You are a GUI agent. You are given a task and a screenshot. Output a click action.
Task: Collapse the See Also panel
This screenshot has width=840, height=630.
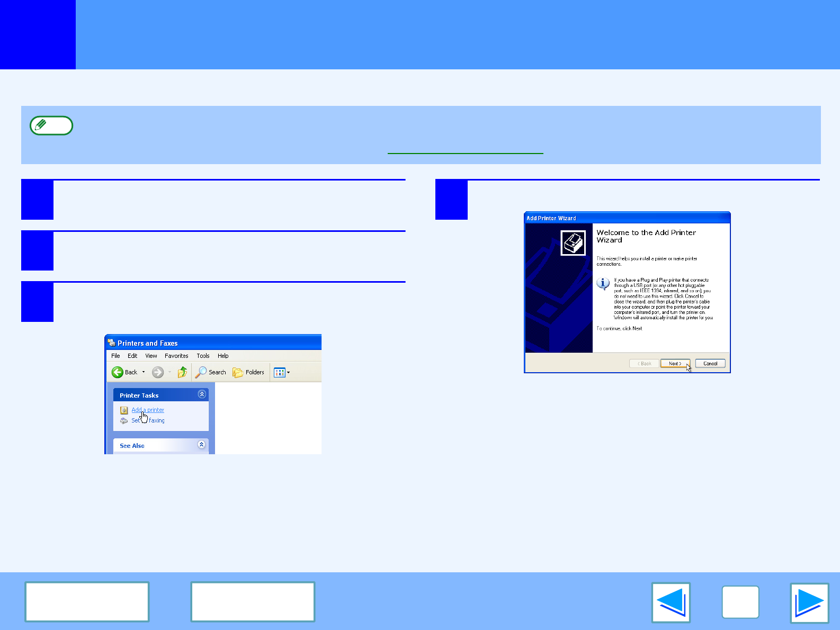point(201,445)
